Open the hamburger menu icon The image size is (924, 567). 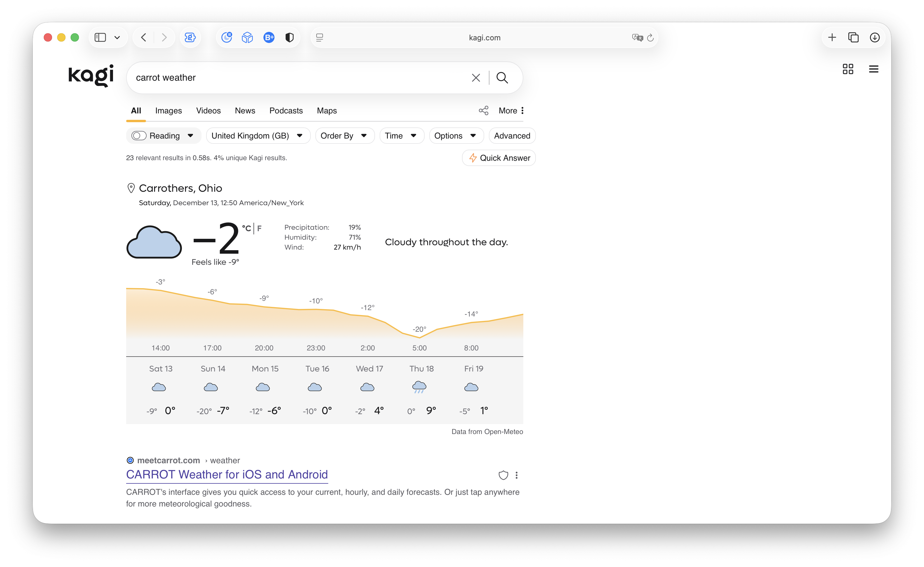click(x=873, y=69)
